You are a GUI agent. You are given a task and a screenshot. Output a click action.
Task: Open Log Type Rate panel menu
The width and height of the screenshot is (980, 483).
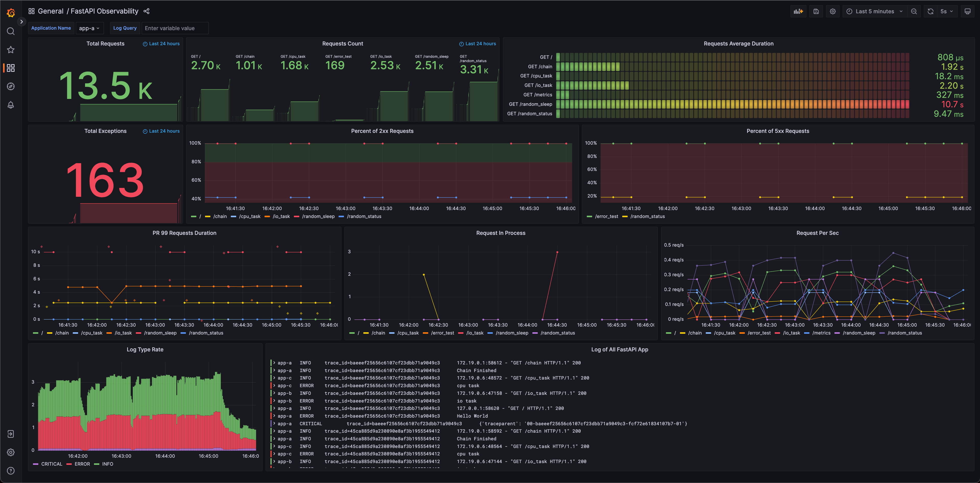click(x=145, y=349)
